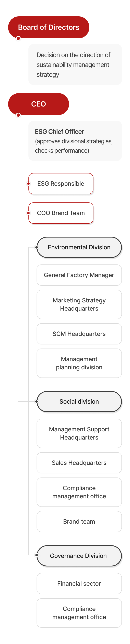130x644 pixels.
Task: Click the Financial sector box
Action: coord(79,584)
